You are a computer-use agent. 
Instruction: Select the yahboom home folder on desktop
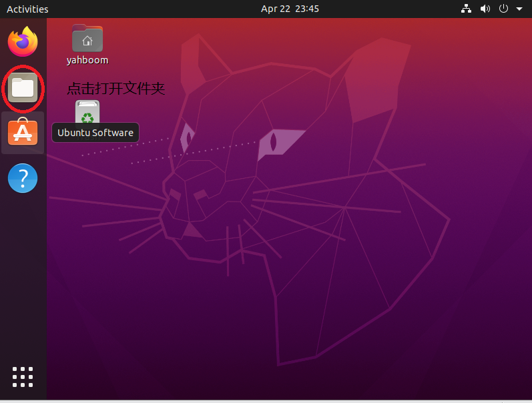pyautogui.click(x=87, y=45)
